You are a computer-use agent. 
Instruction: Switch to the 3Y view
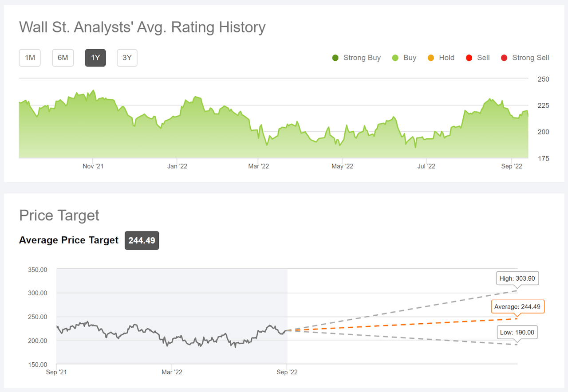click(x=127, y=58)
